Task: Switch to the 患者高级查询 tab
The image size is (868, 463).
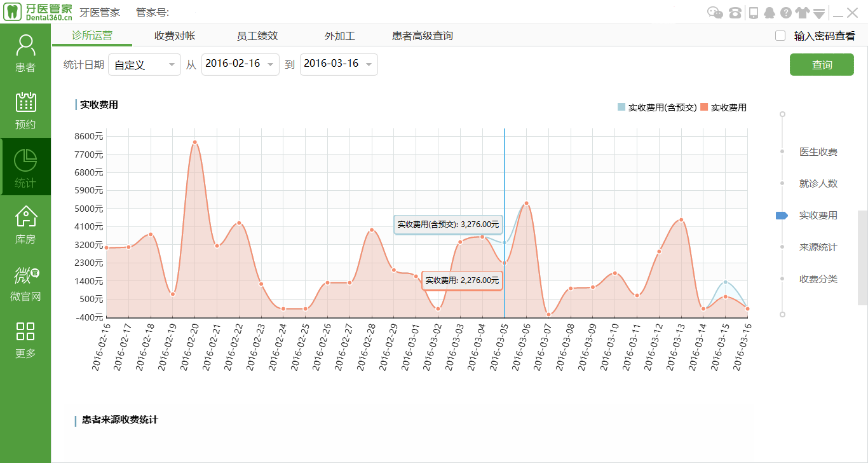Action: (423, 36)
